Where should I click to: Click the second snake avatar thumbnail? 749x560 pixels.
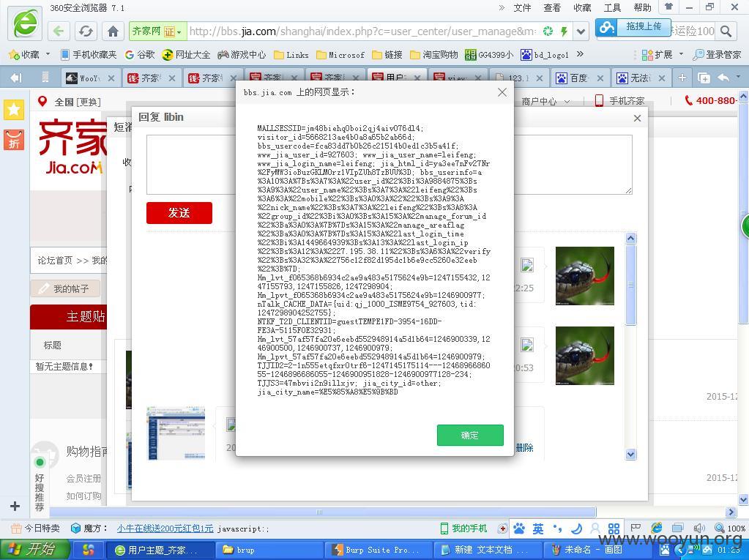[x=585, y=356]
